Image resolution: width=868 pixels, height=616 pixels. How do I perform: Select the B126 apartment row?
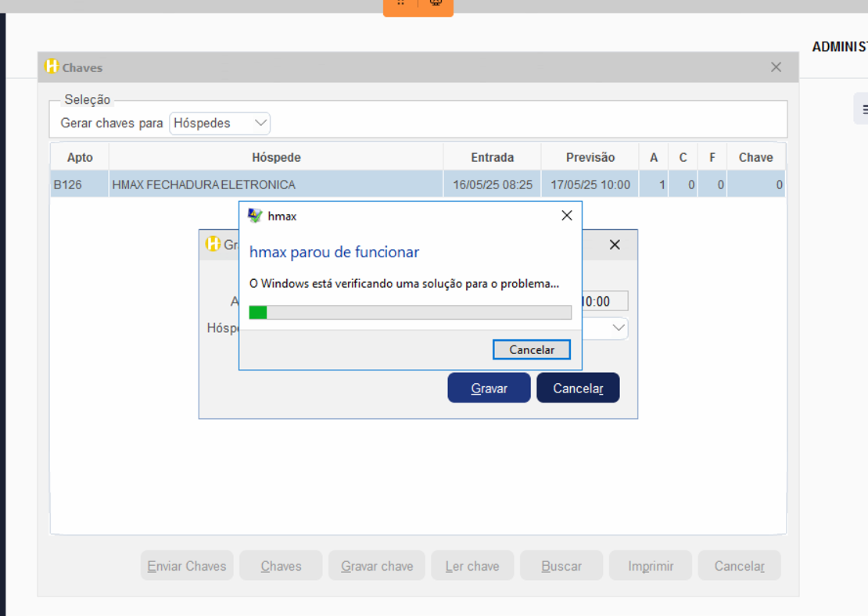coord(79,185)
